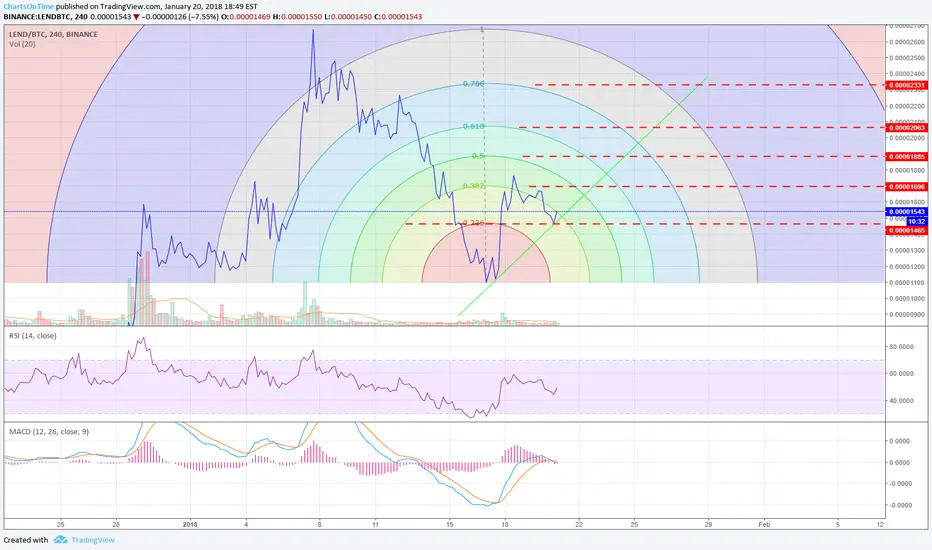This screenshot has height=550, width=932.
Task: Click the 28 date label on time axis
Action: point(116,524)
